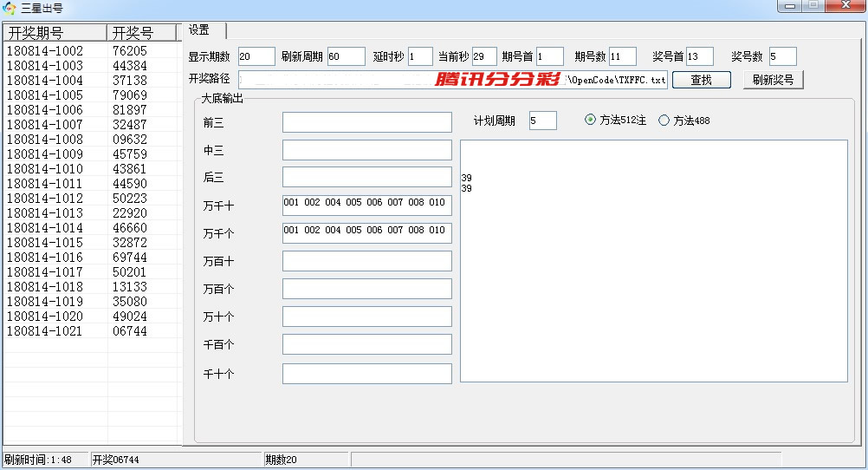Click the 千十个 output text box
This screenshot has width=868, height=470.
pos(366,374)
